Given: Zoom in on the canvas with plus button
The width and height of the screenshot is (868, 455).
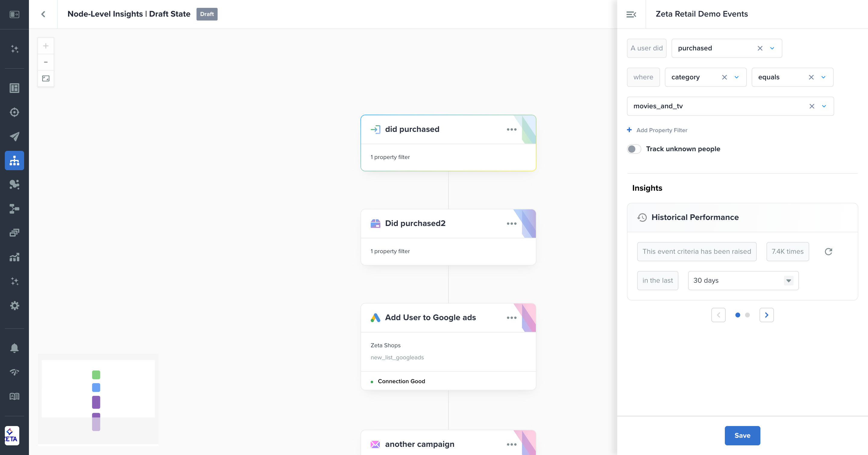Looking at the screenshot, I should click(46, 46).
